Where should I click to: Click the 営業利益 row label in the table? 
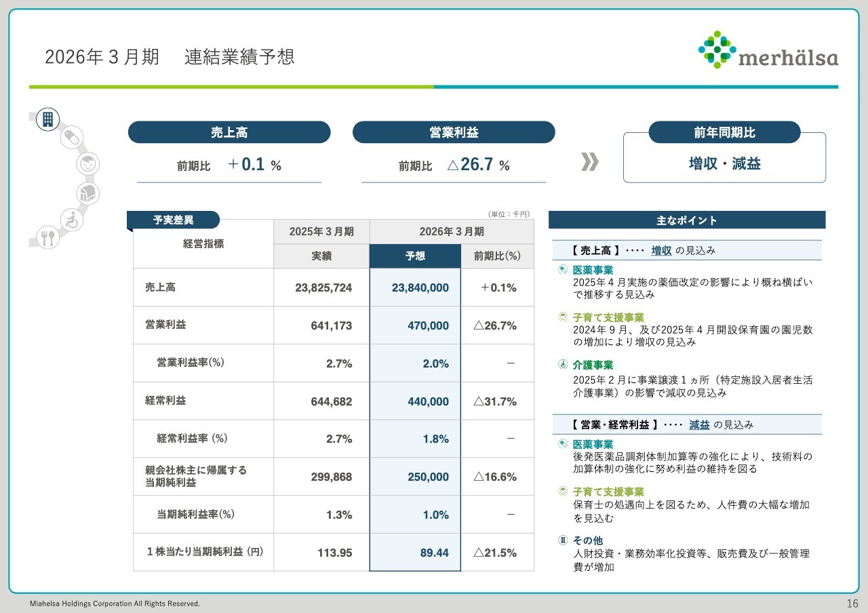pyautogui.click(x=165, y=325)
